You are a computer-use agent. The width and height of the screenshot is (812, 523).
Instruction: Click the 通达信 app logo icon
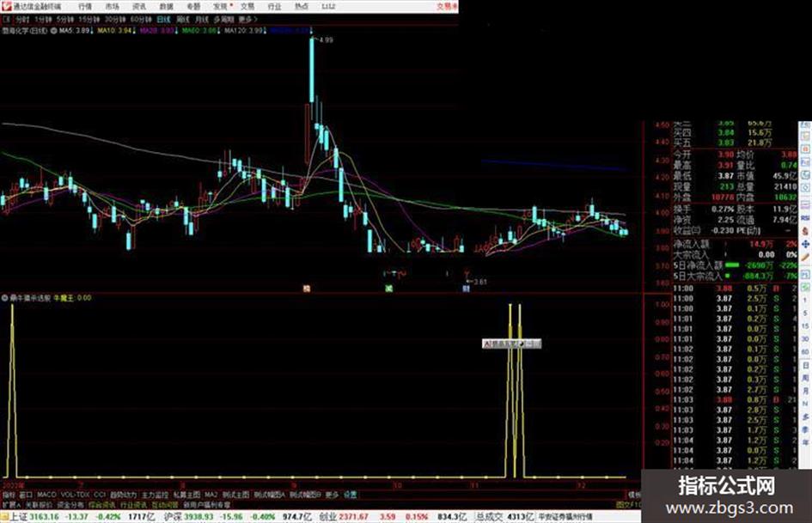click(6, 6)
